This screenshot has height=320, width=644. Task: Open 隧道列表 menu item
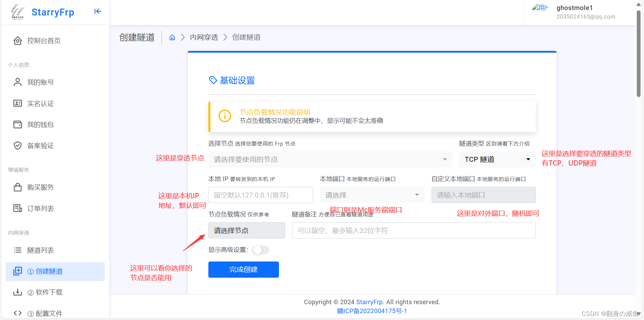pyautogui.click(x=55, y=250)
